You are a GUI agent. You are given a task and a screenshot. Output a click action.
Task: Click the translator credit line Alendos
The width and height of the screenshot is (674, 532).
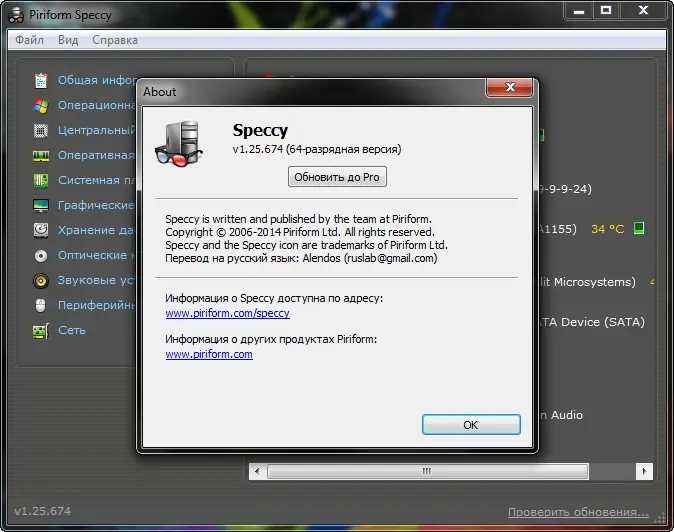click(x=301, y=258)
